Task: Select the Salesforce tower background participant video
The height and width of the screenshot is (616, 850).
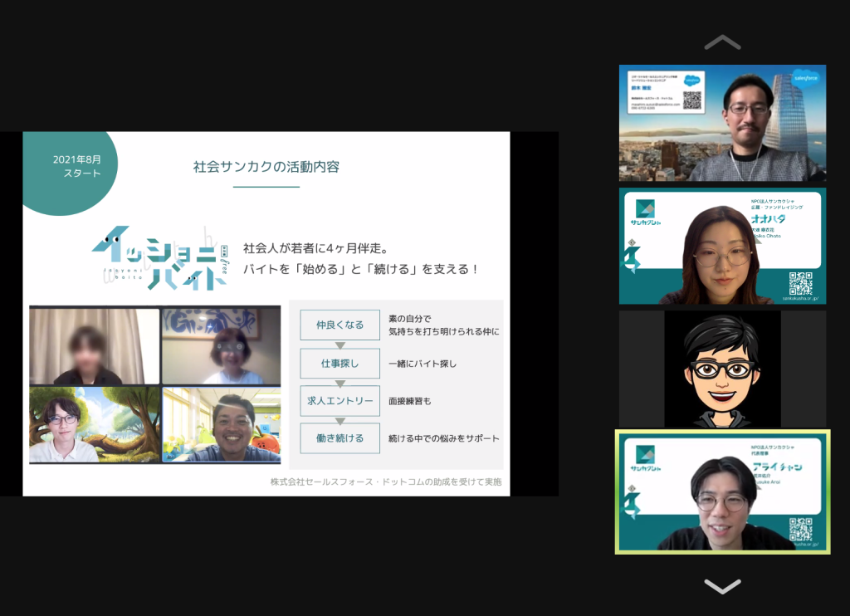Action: (723, 123)
